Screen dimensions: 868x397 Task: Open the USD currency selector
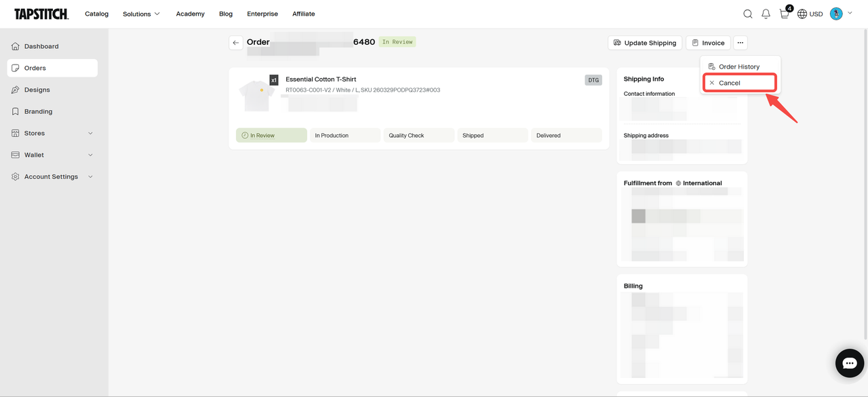click(x=810, y=14)
